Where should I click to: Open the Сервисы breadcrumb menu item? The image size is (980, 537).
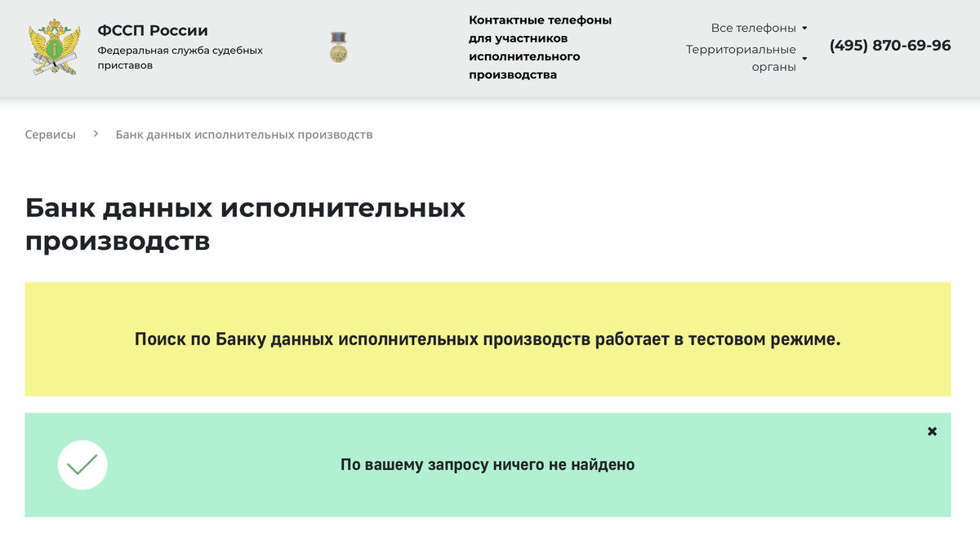click(51, 134)
